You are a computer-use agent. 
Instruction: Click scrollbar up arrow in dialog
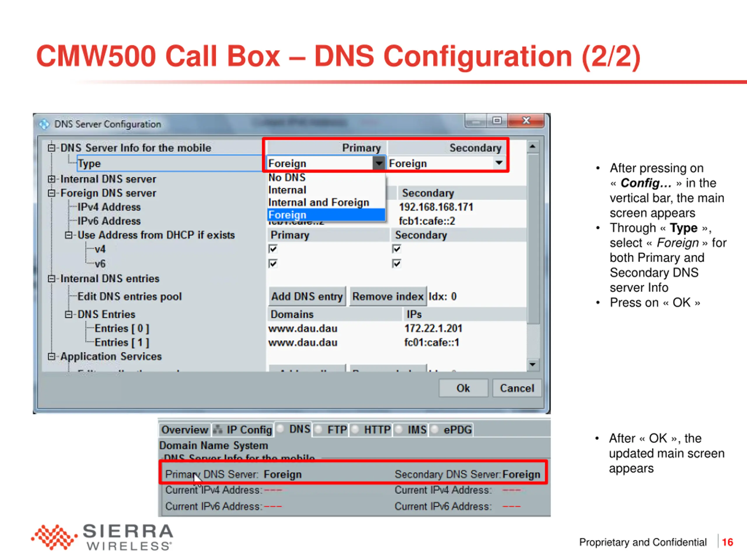(533, 146)
